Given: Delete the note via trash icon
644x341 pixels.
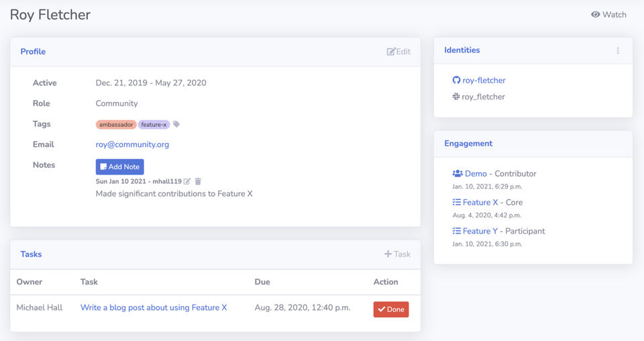Looking at the screenshot, I should click(x=198, y=181).
